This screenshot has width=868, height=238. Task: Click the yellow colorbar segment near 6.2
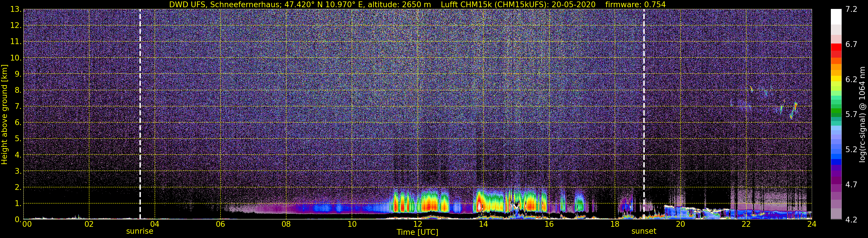[836, 79]
